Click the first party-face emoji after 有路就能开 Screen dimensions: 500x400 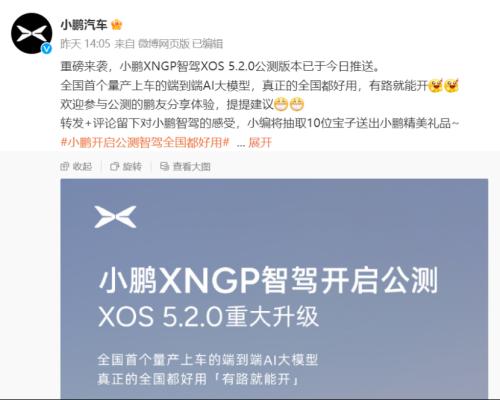point(435,86)
